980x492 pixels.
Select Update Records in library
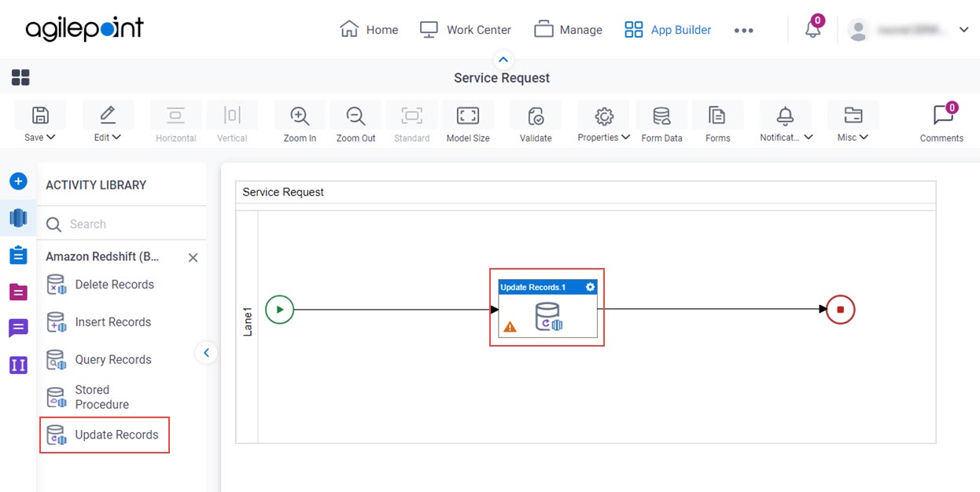pyautogui.click(x=102, y=435)
